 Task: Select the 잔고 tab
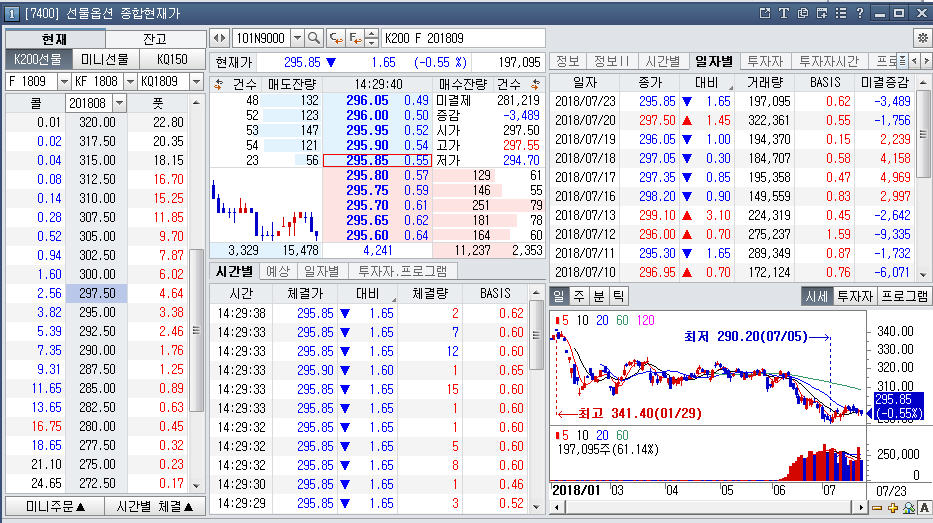154,38
